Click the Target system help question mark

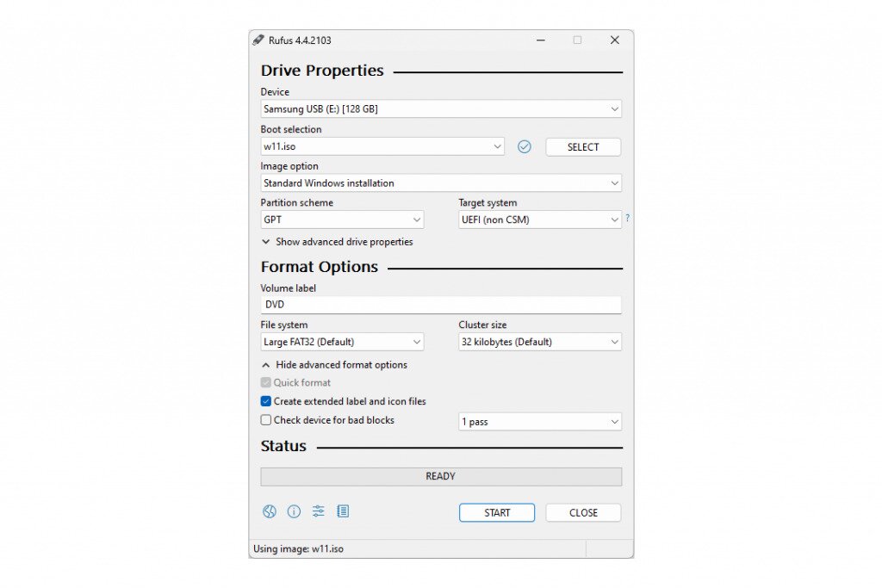coord(627,219)
